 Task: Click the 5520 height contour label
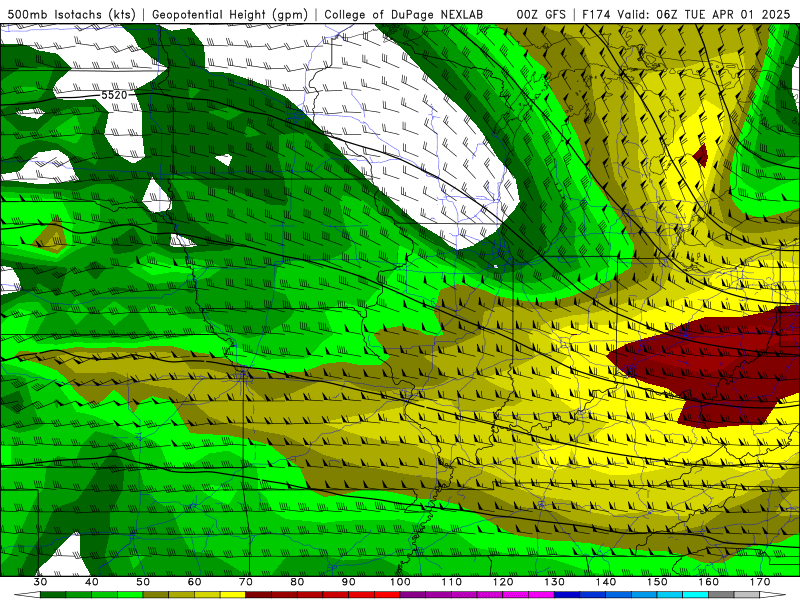click(x=114, y=95)
